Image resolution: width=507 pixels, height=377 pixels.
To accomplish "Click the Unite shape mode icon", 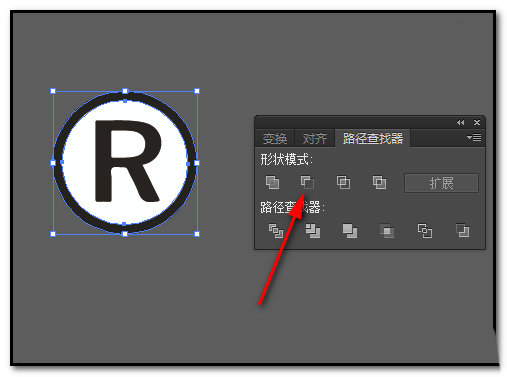I will click(x=272, y=182).
